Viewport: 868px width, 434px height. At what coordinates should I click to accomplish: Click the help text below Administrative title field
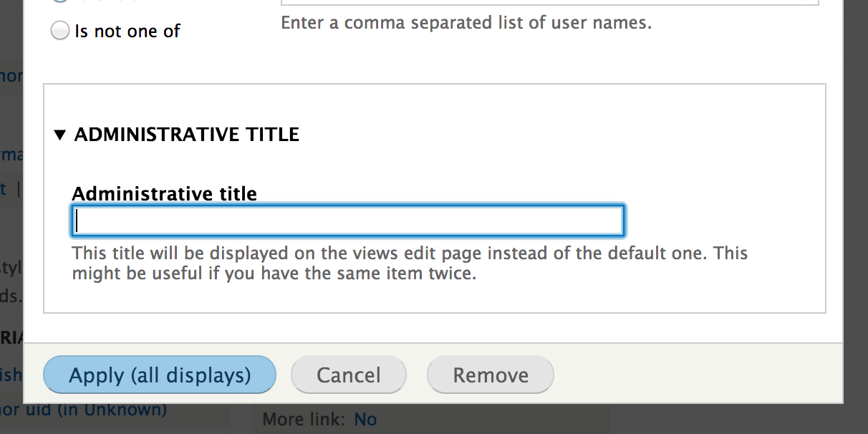tap(410, 264)
